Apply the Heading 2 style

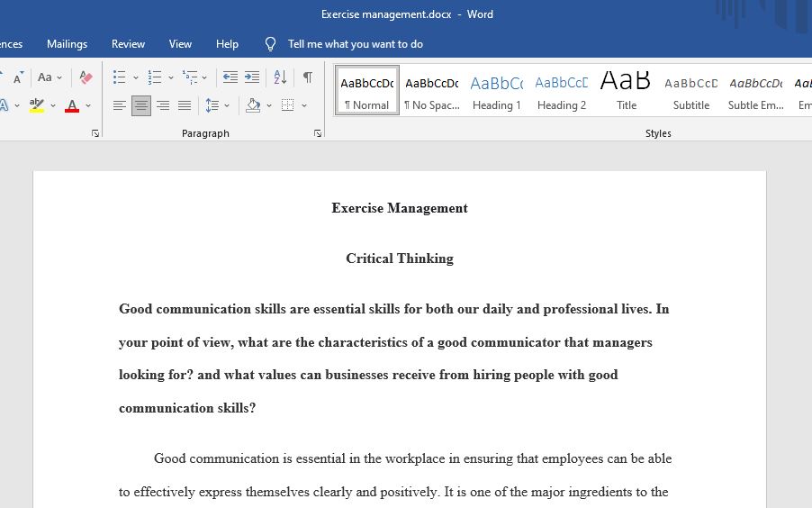562,90
